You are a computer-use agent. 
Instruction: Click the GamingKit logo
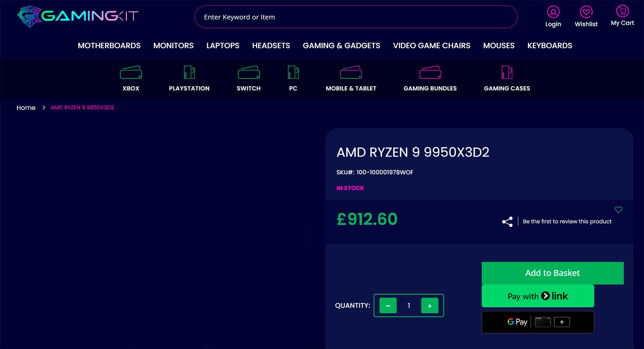[77, 16]
